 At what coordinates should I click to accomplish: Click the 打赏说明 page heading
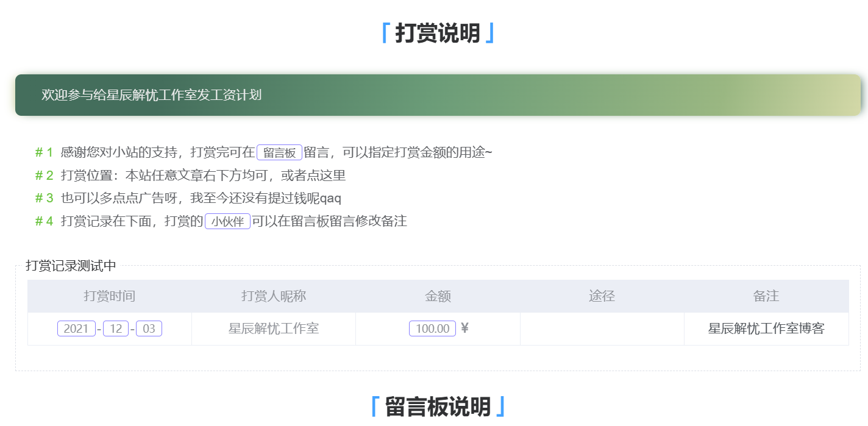(434, 32)
